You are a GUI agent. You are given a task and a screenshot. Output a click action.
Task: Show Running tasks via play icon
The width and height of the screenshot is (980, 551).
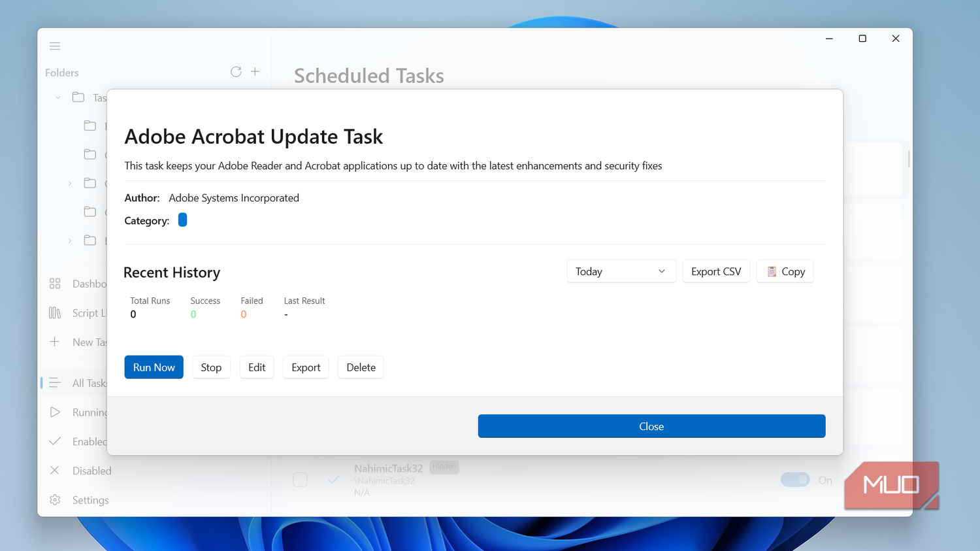coord(55,412)
